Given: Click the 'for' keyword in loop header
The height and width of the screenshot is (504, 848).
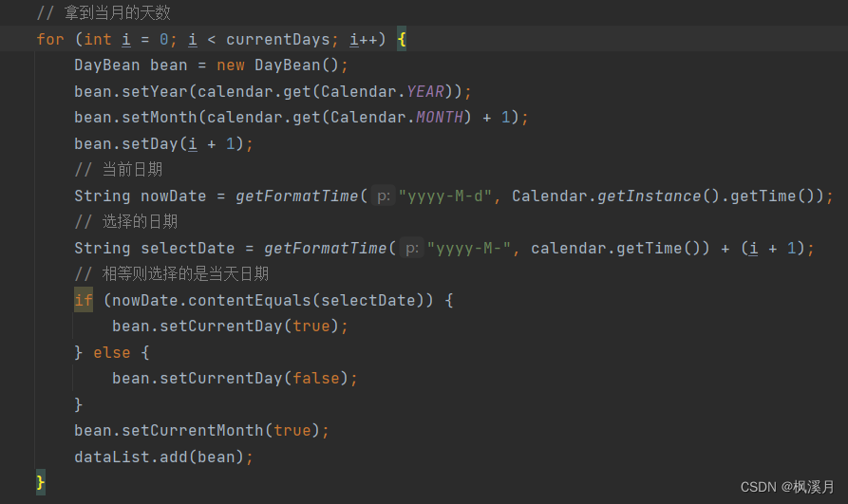Looking at the screenshot, I should click(50, 40).
